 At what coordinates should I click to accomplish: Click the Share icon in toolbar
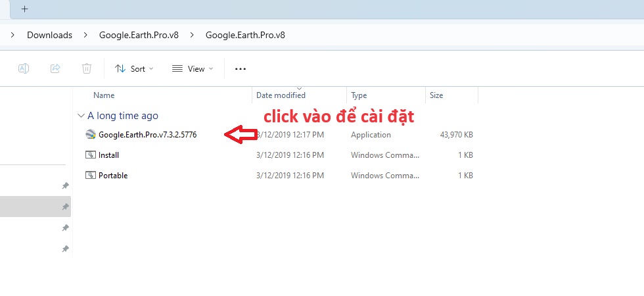[55, 68]
